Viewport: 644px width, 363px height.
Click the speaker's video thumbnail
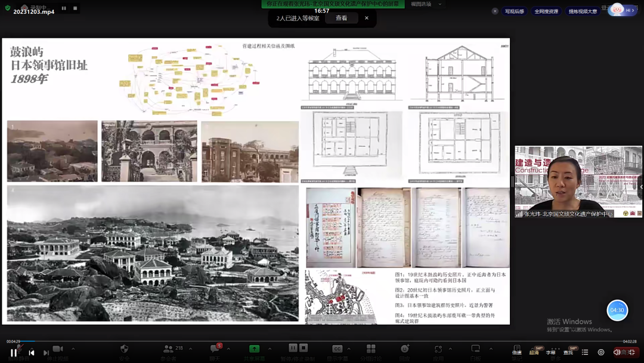point(578,181)
